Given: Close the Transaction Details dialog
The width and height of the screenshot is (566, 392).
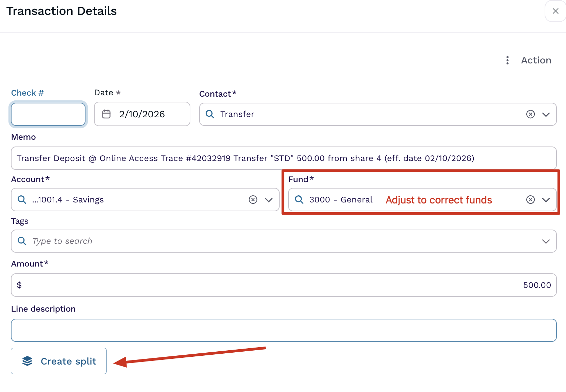Looking at the screenshot, I should coord(555,11).
